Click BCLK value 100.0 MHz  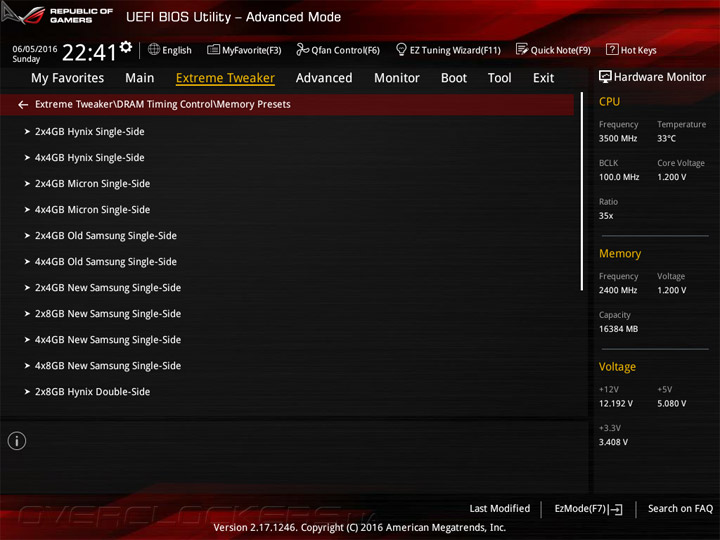pyautogui.click(x=619, y=177)
